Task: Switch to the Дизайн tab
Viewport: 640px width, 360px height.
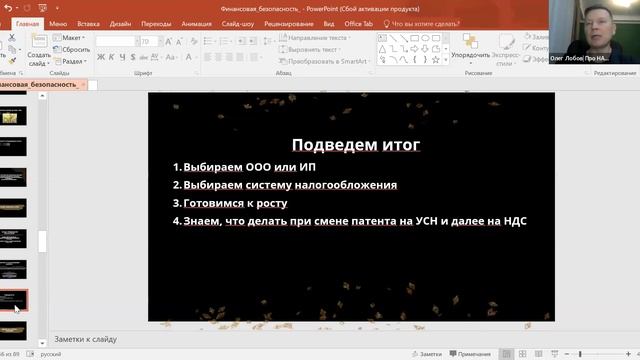Action: (x=120, y=24)
